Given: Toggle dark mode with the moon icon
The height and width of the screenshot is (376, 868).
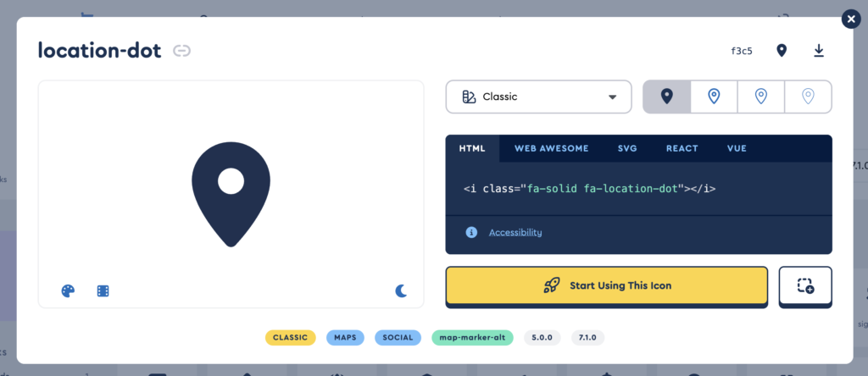Looking at the screenshot, I should (x=401, y=291).
